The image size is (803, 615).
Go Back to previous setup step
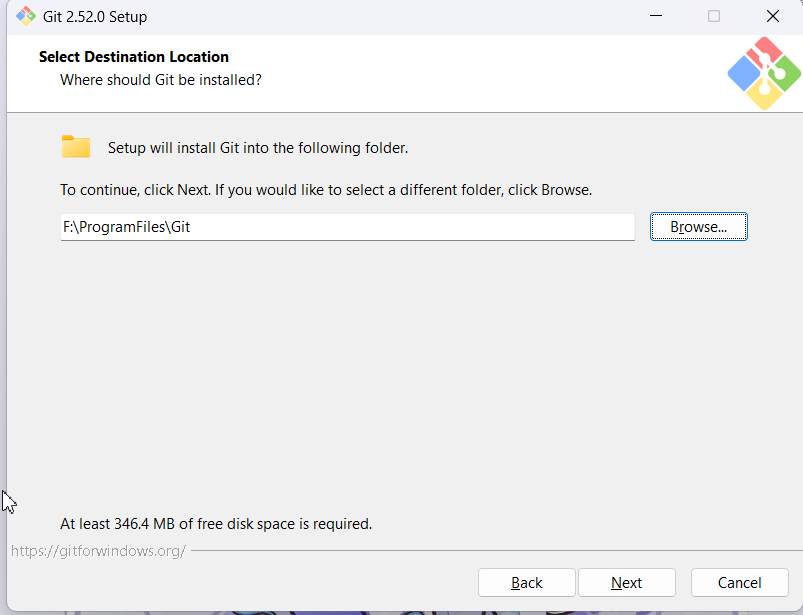(526, 582)
